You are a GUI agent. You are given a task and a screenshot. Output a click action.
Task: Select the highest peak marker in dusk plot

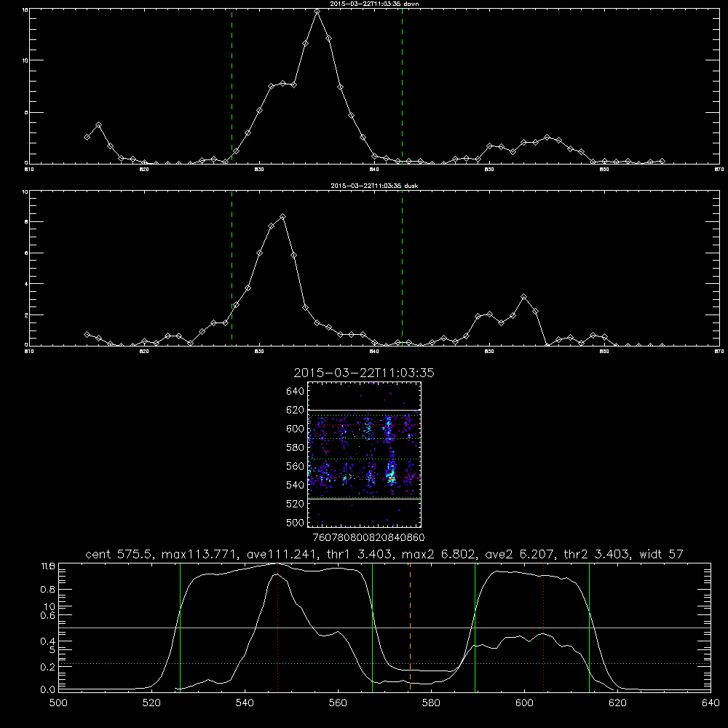[x=282, y=217]
